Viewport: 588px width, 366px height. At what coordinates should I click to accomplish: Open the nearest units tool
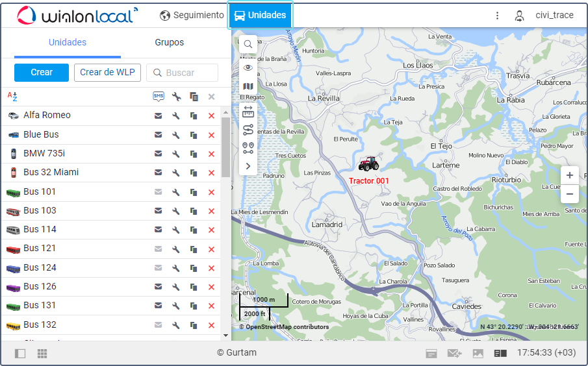(x=248, y=148)
